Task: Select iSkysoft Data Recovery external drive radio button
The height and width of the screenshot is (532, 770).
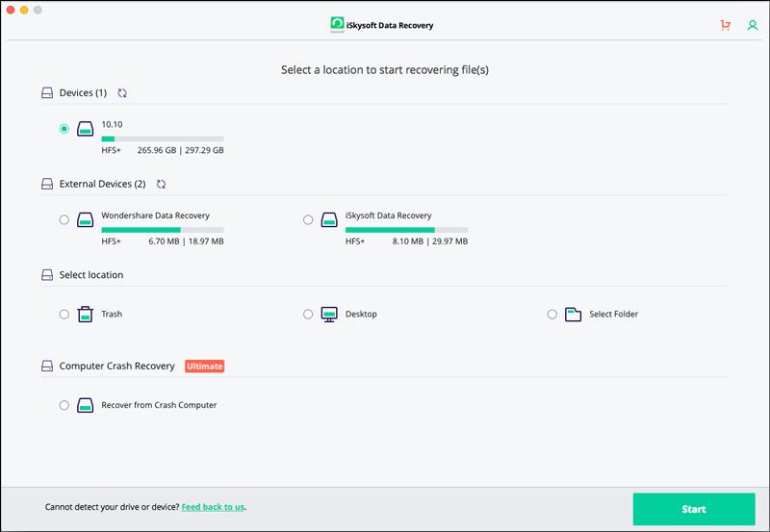Action: [x=308, y=220]
